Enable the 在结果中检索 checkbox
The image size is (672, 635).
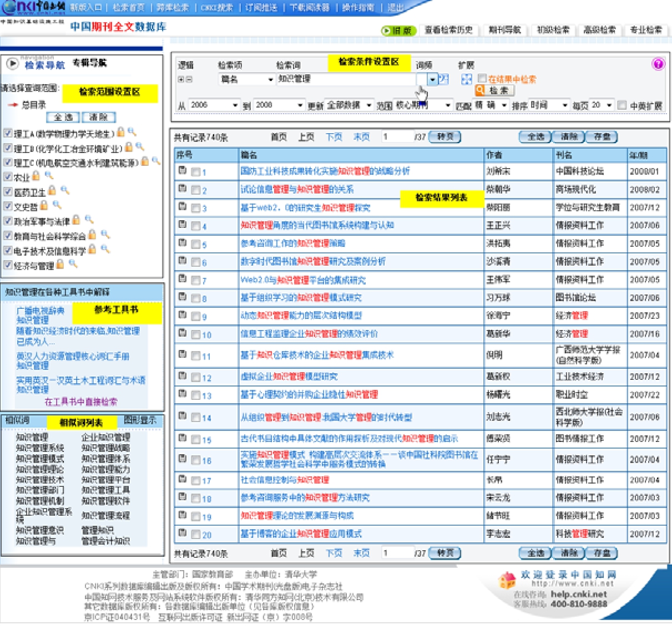click(x=482, y=79)
